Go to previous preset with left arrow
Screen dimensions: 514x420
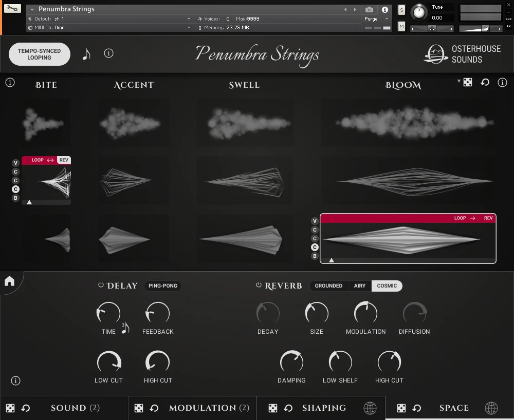coord(345,9)
